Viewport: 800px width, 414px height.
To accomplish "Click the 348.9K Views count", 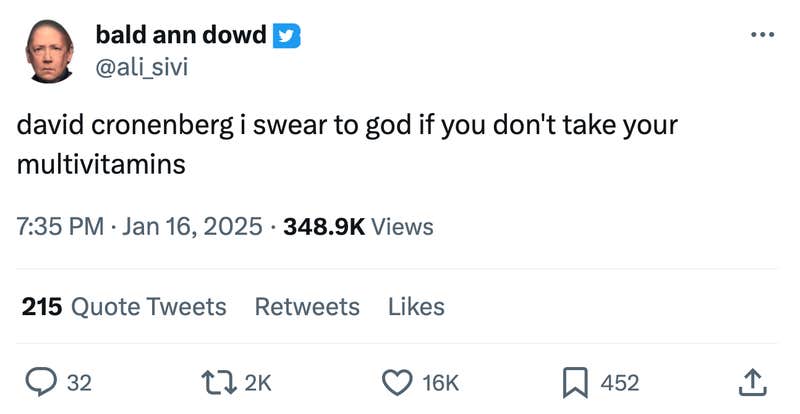I will (358, 227).
